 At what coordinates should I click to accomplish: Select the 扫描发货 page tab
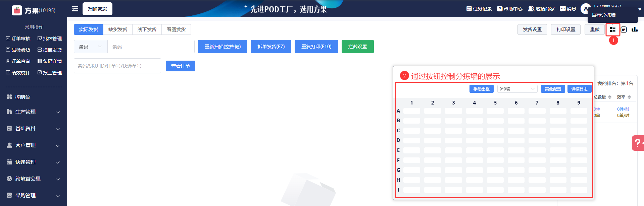click(97, 9)
